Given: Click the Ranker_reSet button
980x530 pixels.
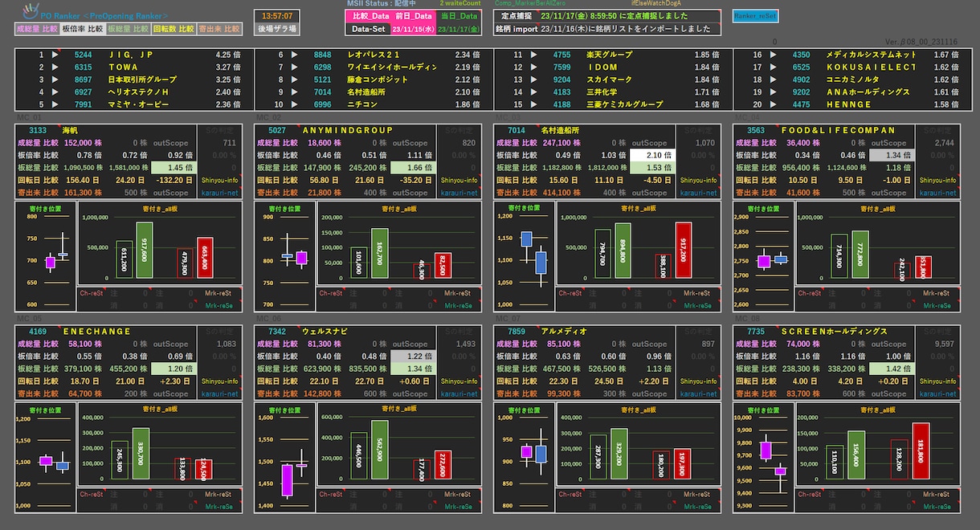Looking at the screenshot, I should pyautogui.click(x=755, y=16).
